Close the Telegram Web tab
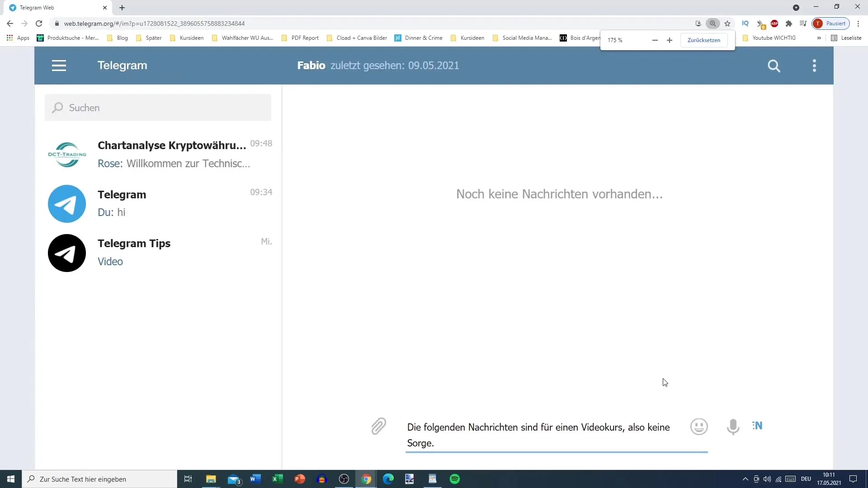 coord(105,8)
